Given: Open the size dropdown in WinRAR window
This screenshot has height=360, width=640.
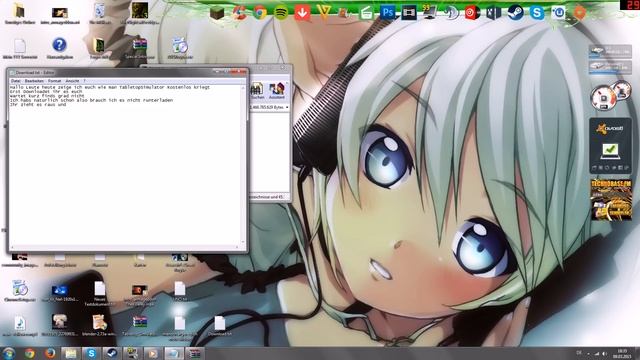Looking at the screenshot, I should [x=287, y=107].
